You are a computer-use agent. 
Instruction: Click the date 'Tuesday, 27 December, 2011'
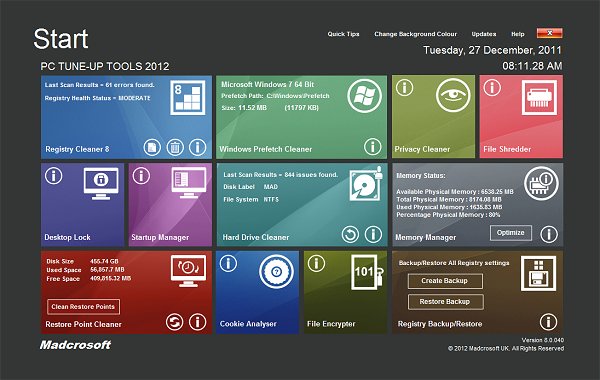[x=492, y=50]
